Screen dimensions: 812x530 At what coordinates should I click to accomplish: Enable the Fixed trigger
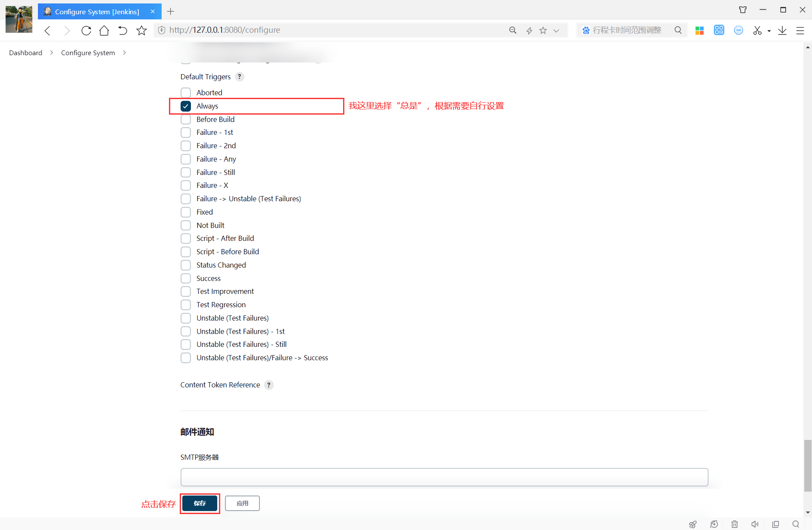186,212
